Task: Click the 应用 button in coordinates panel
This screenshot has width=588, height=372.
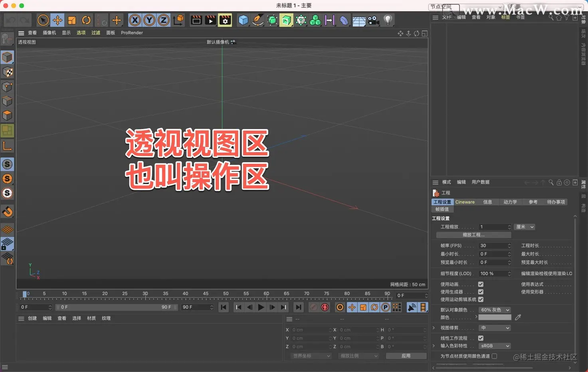Action: (x=406, y=356)
